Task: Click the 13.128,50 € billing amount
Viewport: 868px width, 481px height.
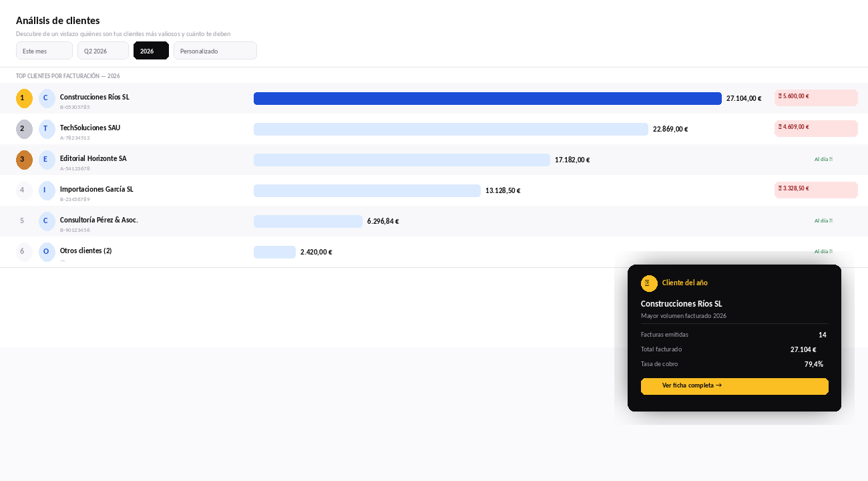Action: pos(503,191)
